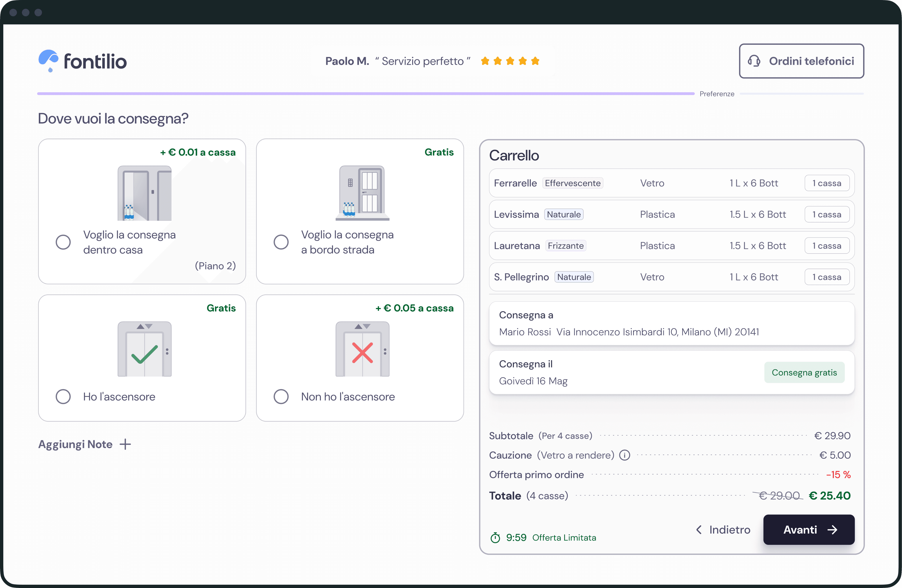Viewport: 902px width, 588px height.
Task: Click the Levissima product name
Action: tap(516, 214)
